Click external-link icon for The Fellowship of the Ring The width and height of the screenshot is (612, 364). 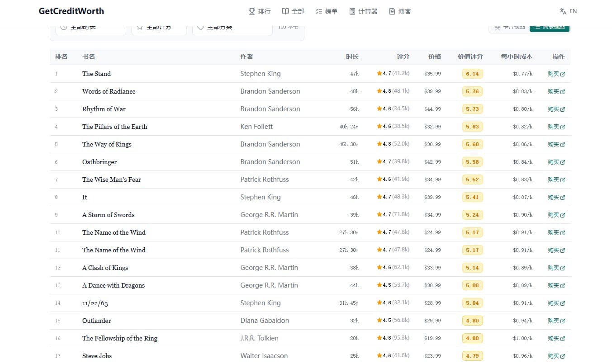pyautogui.click(x=563, y=339)
